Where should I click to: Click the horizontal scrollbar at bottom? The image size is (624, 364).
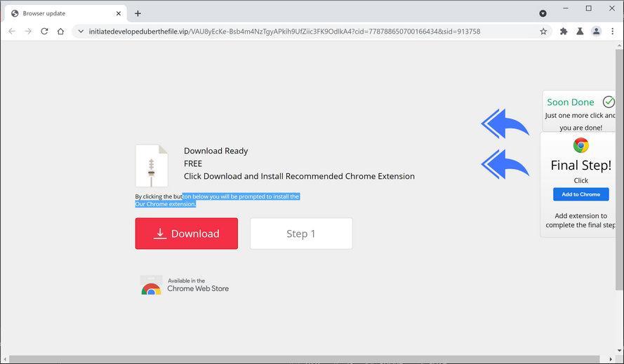[x=305, y=359]
